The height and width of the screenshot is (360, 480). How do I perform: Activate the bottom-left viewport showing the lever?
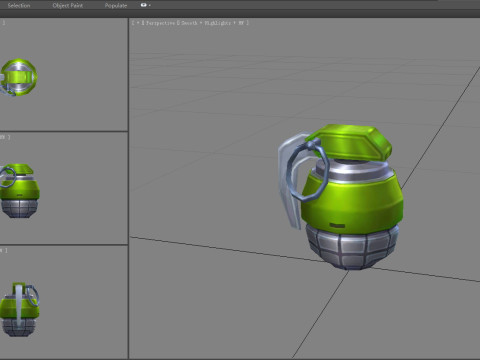pos(63,302)
